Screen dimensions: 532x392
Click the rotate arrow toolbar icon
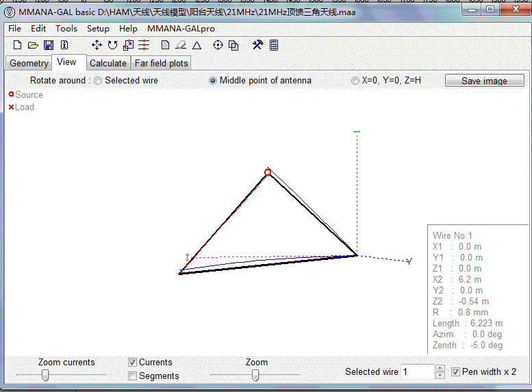[x=112, y=45]
